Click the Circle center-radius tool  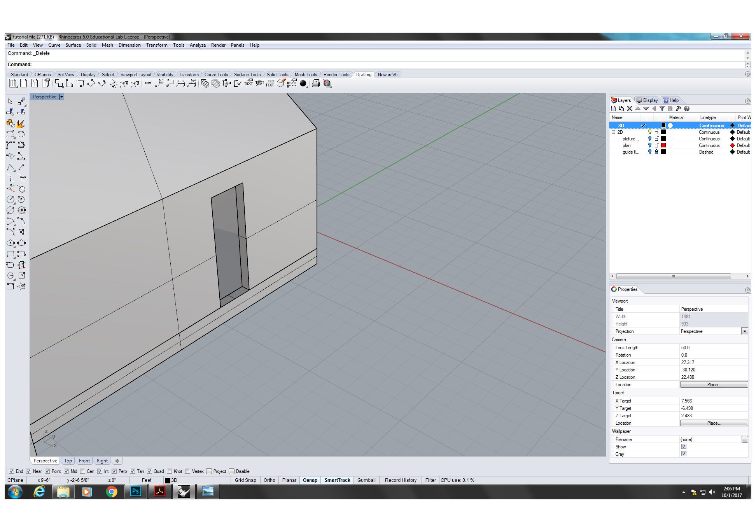(10, 199)
